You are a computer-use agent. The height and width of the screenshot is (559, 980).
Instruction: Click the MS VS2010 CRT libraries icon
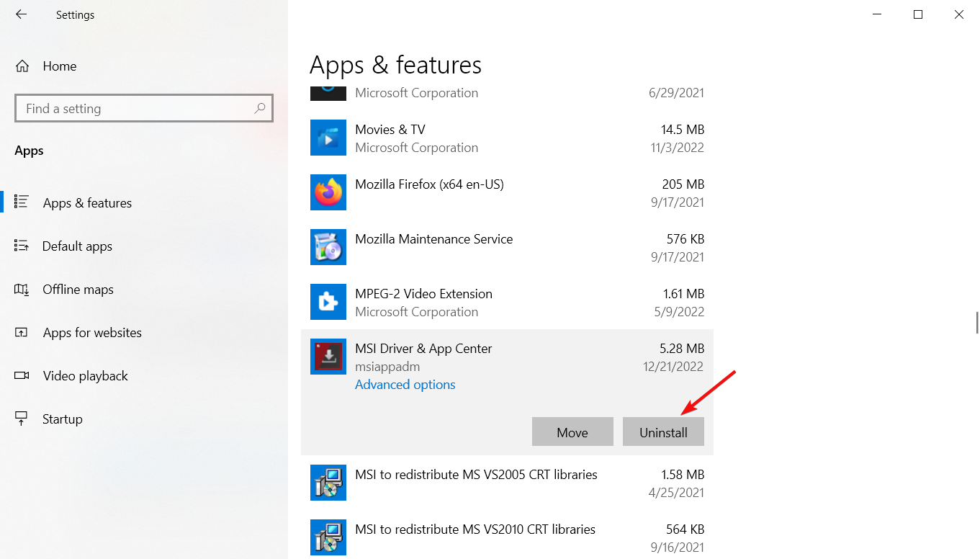coord(328,537)
